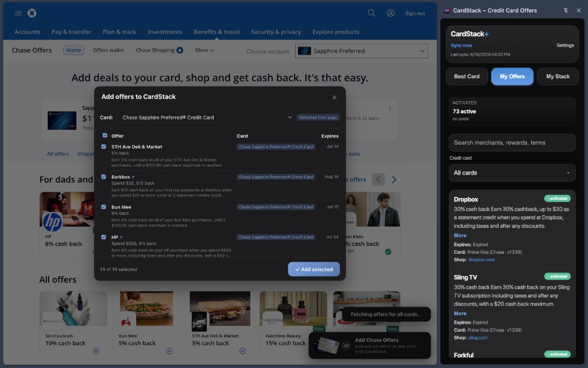
Task: Switch to the Best Card tab
Action: click(466, 76)
